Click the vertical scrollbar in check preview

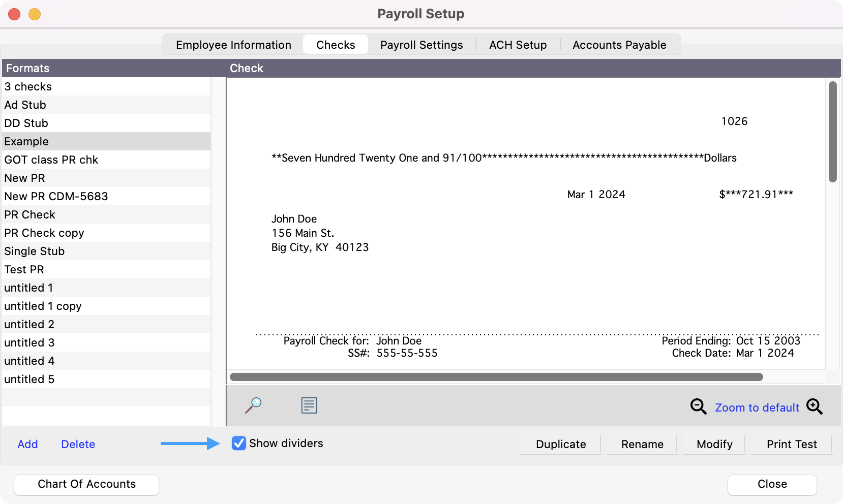click(832, 132)
